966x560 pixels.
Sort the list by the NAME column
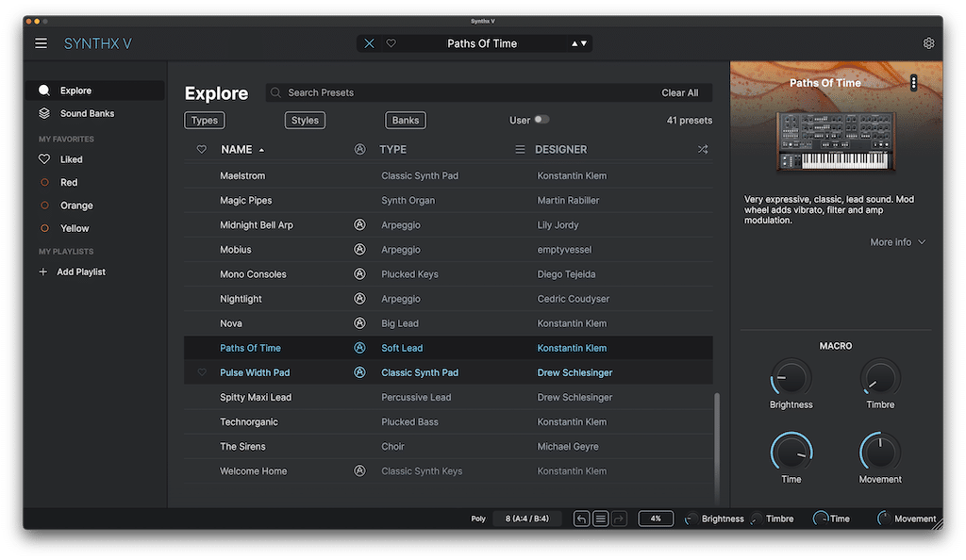pyautogui.click(x=242, y=150)
